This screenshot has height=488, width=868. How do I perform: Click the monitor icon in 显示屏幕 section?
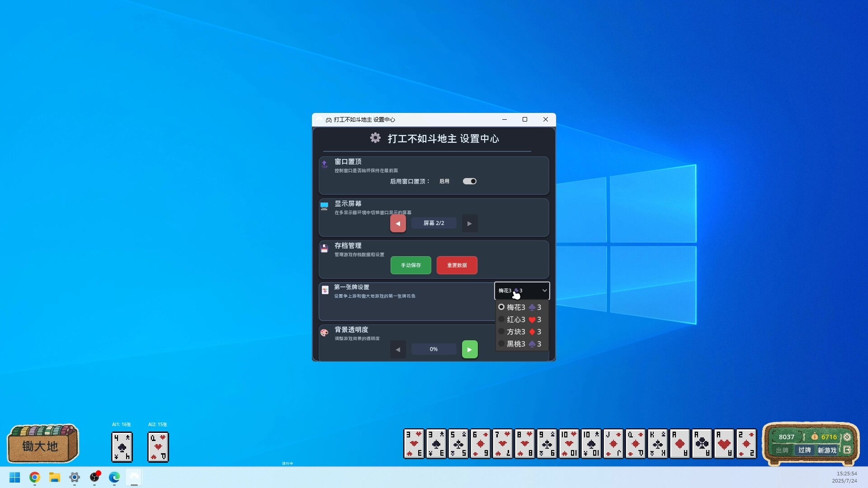[325, 206]
